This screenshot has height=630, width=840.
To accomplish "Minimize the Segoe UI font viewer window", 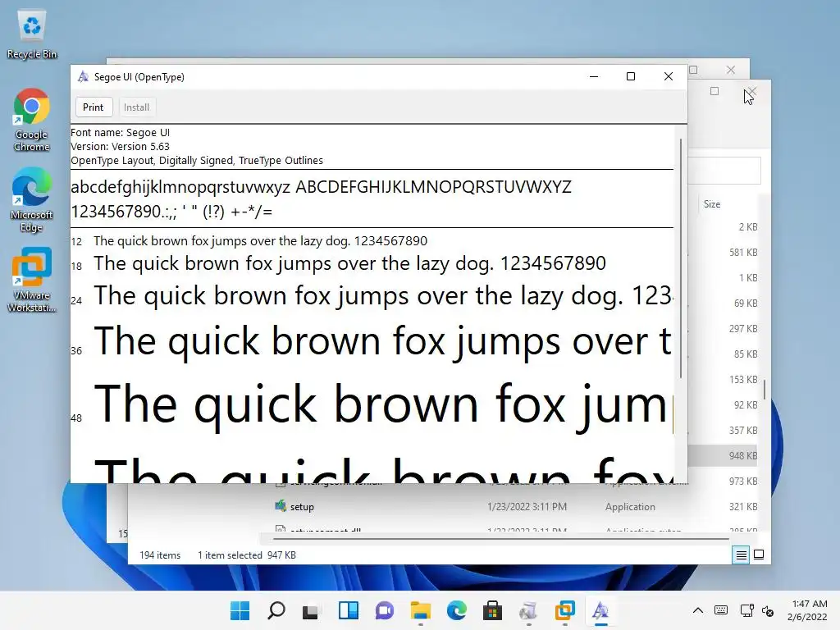I will click(594, 76).
